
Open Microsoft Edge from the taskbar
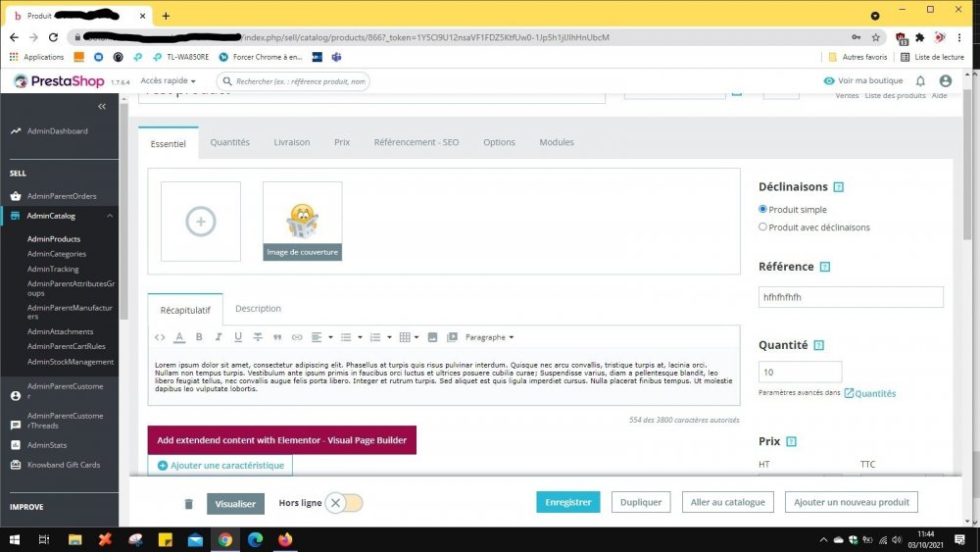(x=255, y=539)
